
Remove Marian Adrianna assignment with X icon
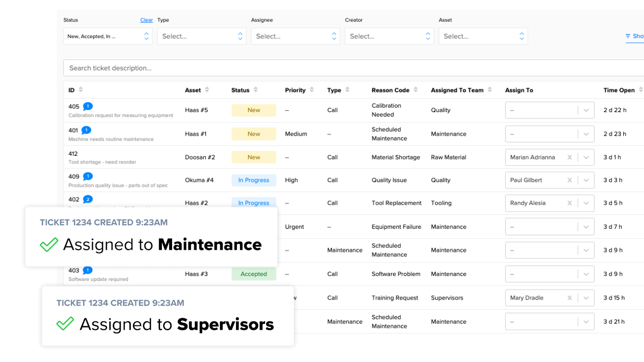[570, 157]
